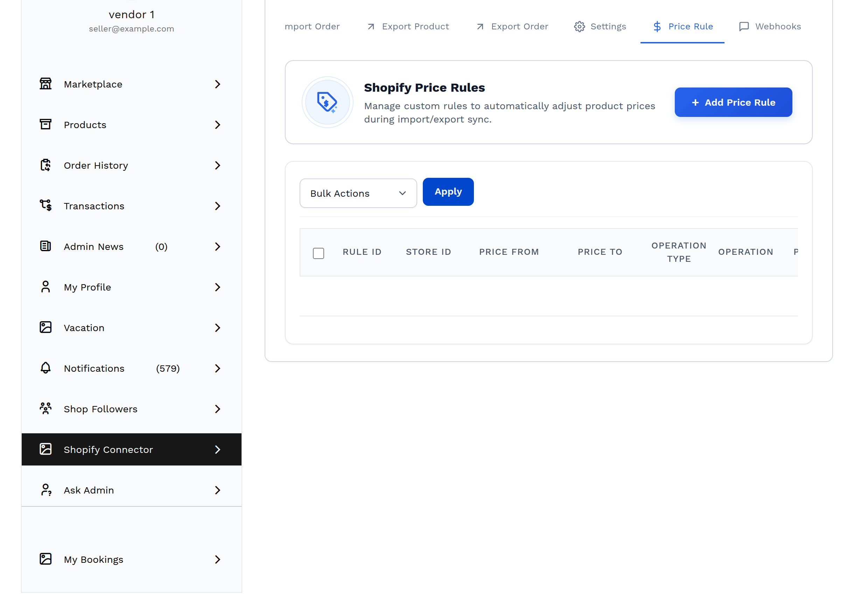The height and width of the screenshot is (616, 854).
Task: Click the RULE ID column header
Action: [362, 252]
